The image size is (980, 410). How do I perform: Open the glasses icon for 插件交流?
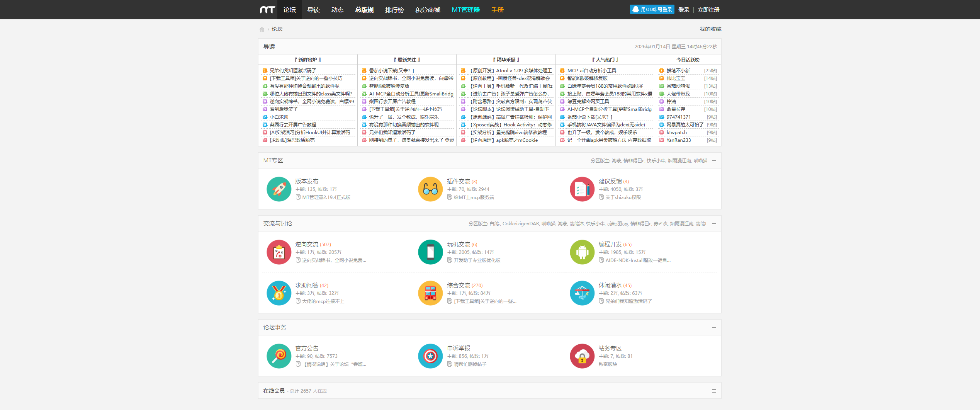(430, 189)
